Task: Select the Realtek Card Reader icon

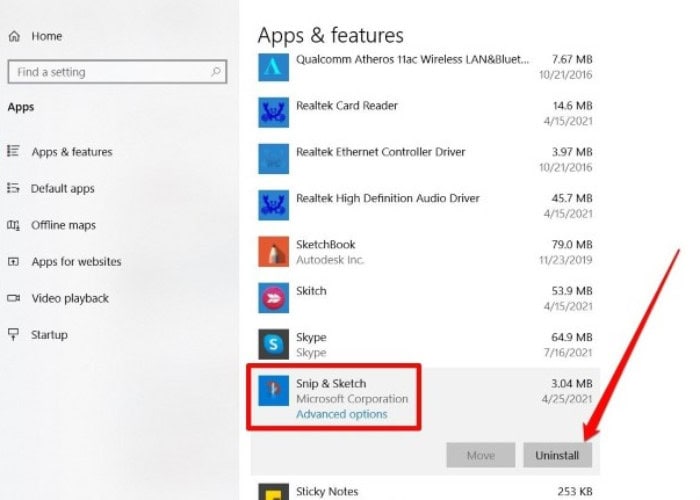Action: [273, 112]
